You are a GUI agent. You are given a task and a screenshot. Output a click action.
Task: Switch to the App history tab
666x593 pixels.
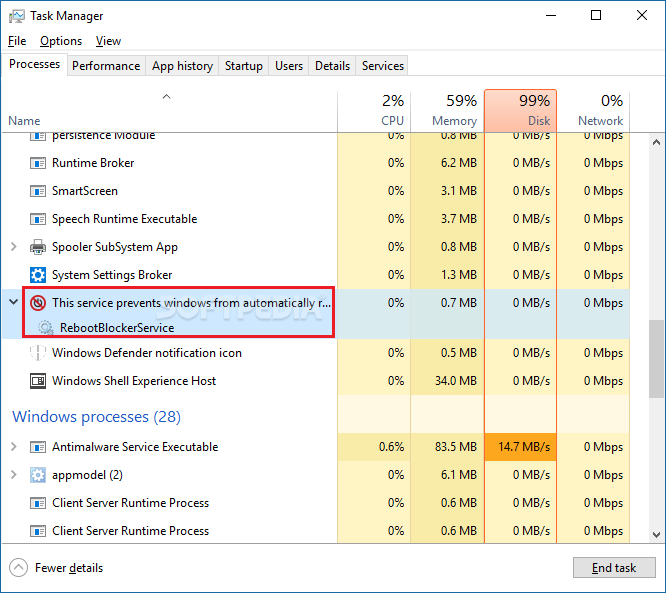(182, 66)
